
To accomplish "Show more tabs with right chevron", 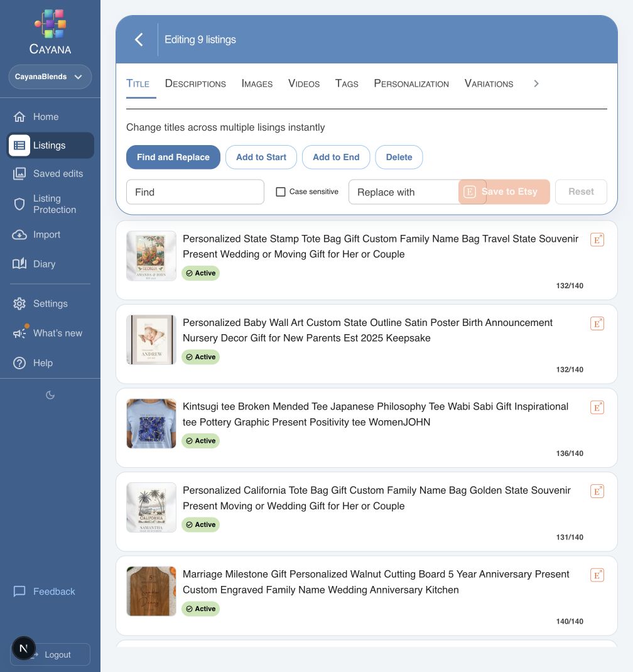I will pyautogui.click(x=536, y=84).
